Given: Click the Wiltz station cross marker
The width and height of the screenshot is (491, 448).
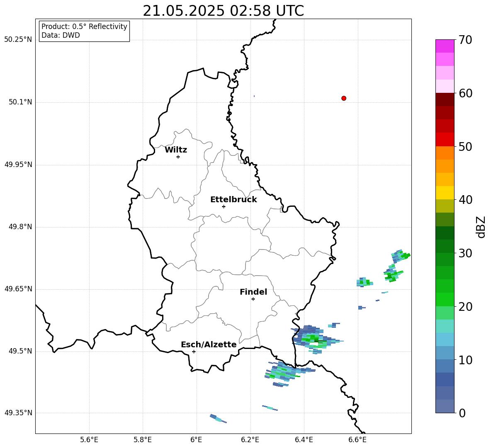Looking at the screenshot, I should [178, 157].
